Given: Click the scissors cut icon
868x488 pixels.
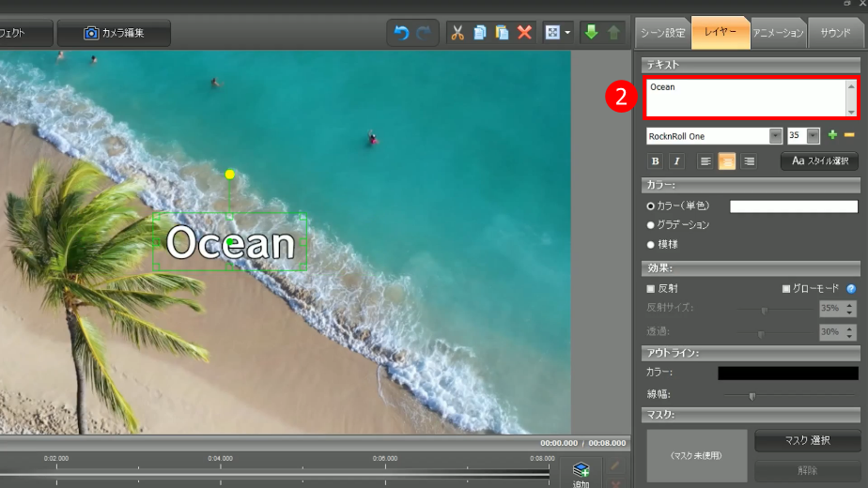Looking at the screenshot, I should tap(457, 33).
